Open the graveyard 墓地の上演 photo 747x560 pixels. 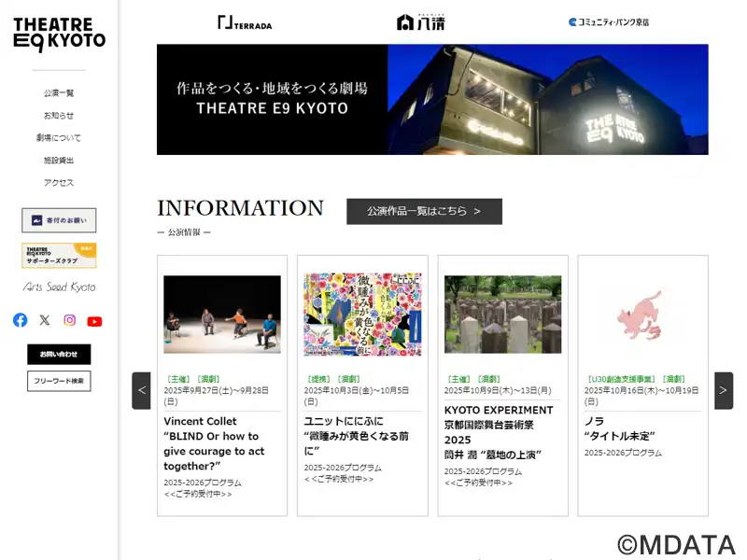click(502, 315)
